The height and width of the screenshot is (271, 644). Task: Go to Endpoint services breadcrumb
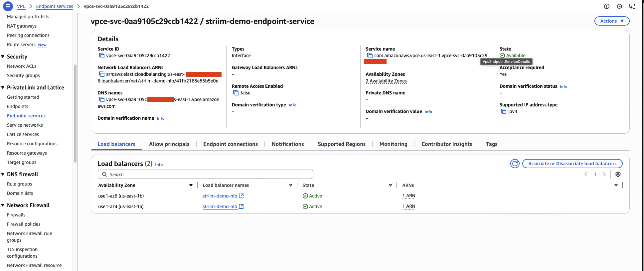55,6
